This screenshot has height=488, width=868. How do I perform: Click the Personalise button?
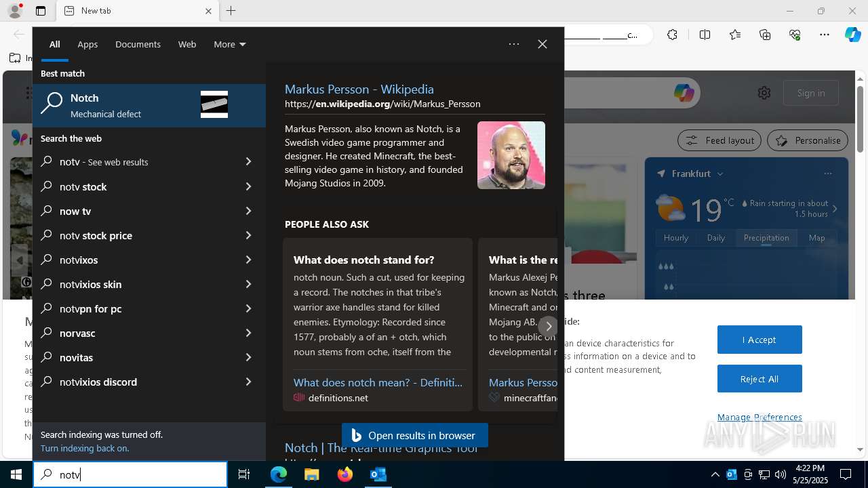click(808, 140)
